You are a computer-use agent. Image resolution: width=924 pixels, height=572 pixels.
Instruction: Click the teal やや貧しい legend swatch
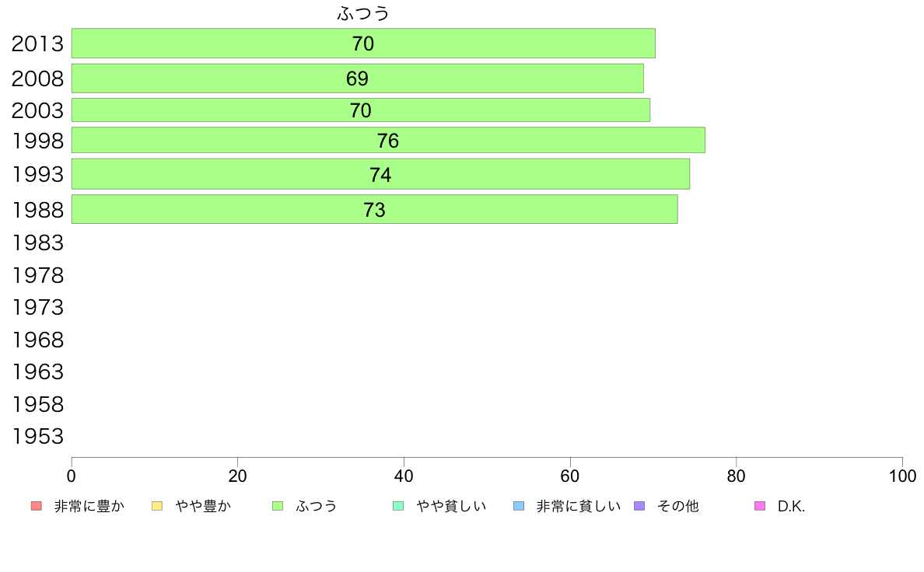point(398,506)
